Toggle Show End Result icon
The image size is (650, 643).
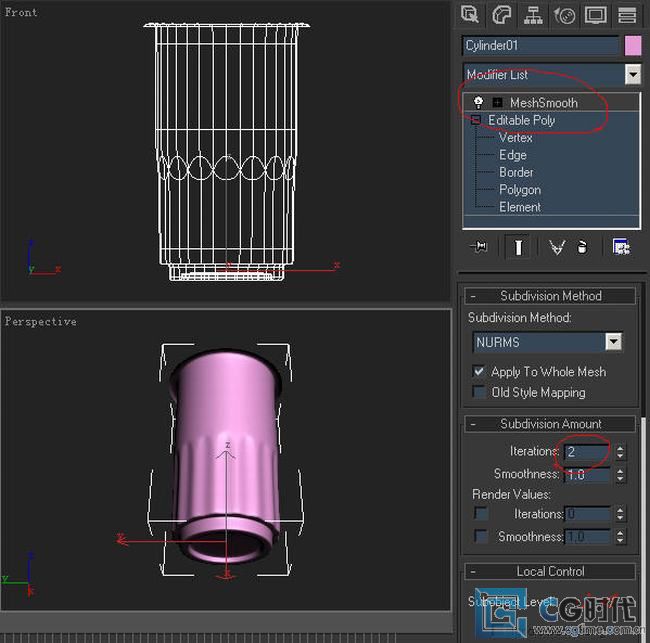518,247
